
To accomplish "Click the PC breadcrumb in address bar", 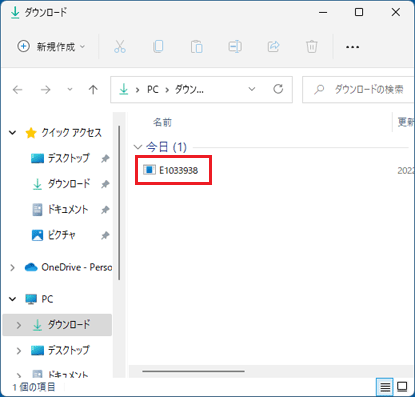I will (x=153, y=89).
